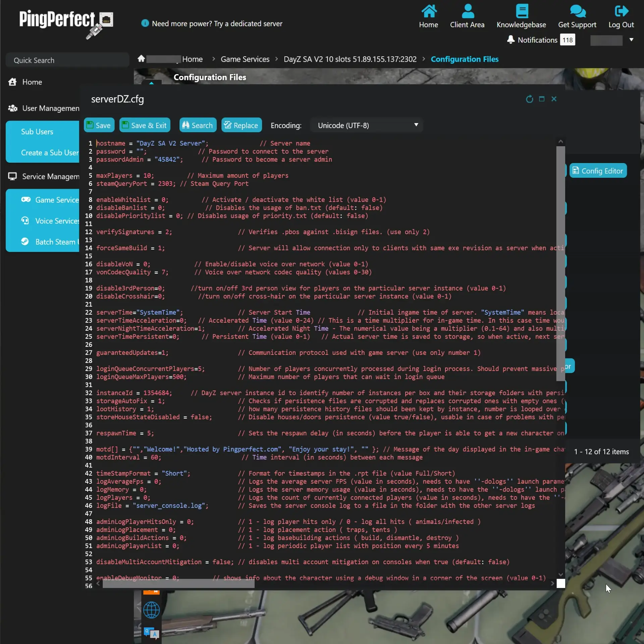Select the Game Services gamepad icon in sidebar

click(x=26, y=200)
